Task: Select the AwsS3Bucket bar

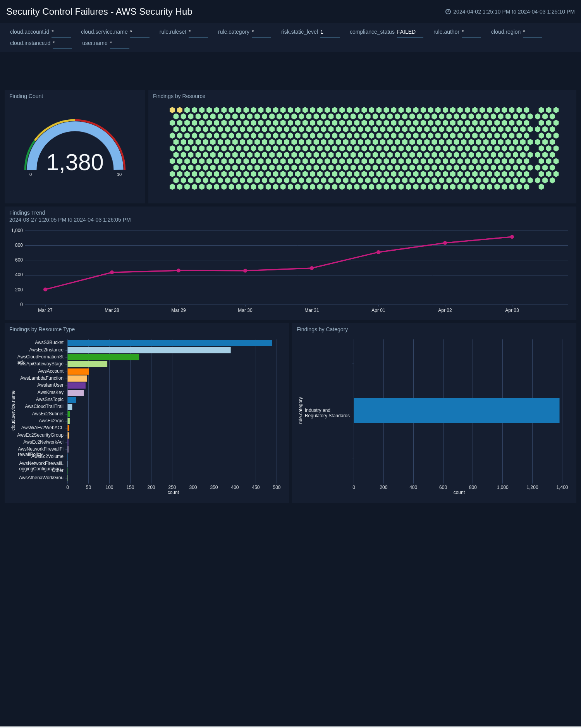Action: click(170, 343)
